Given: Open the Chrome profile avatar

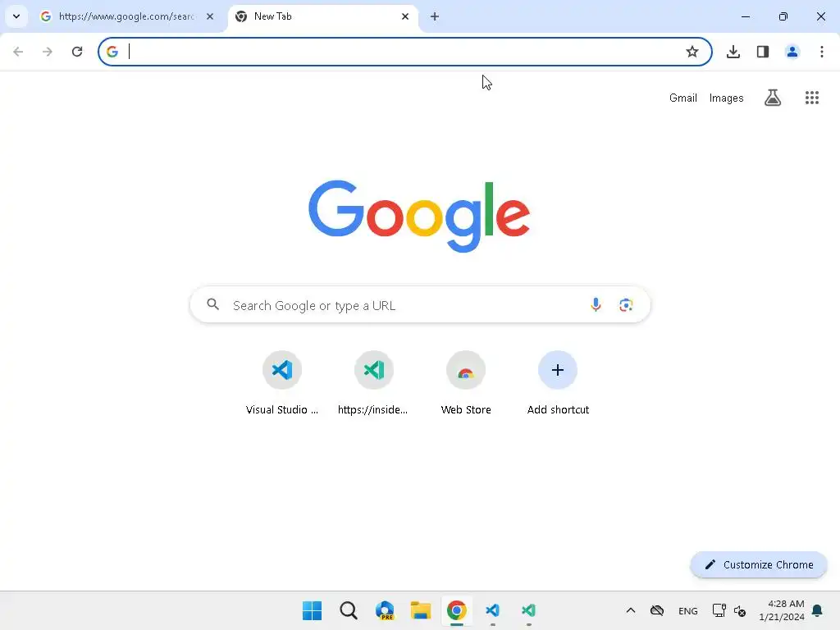Looking at the screenshot, I should click(792, 52).
